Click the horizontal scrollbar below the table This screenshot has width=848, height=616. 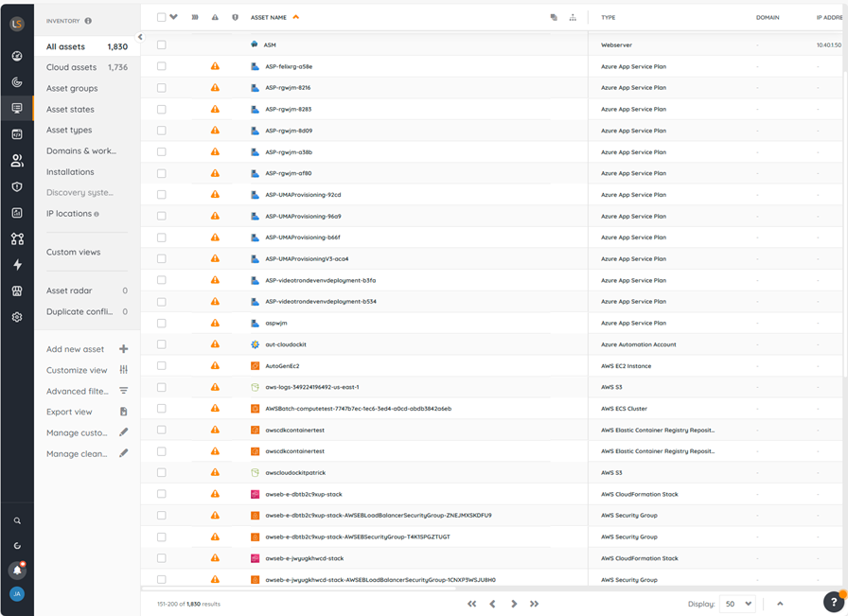click(x=298, y=588)
